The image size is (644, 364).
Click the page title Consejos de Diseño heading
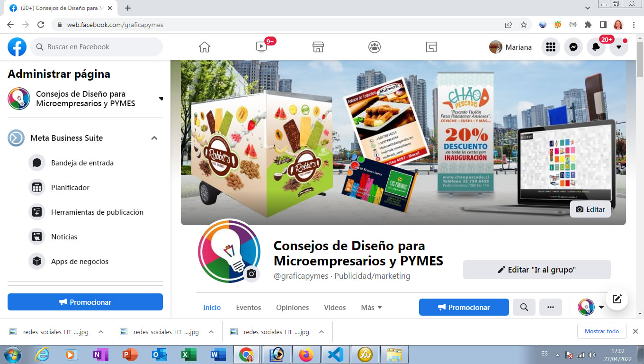coord(358,253)
